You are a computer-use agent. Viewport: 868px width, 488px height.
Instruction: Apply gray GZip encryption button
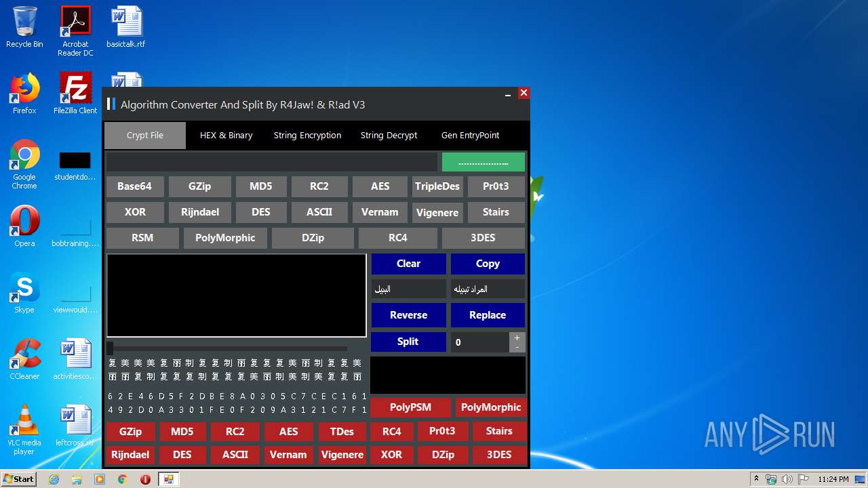200,186
